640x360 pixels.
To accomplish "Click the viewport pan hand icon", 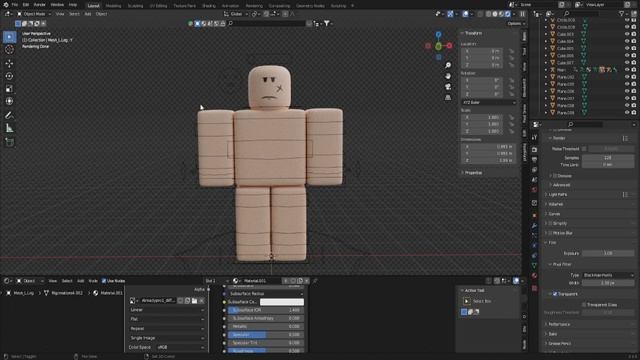I will 448,76.
